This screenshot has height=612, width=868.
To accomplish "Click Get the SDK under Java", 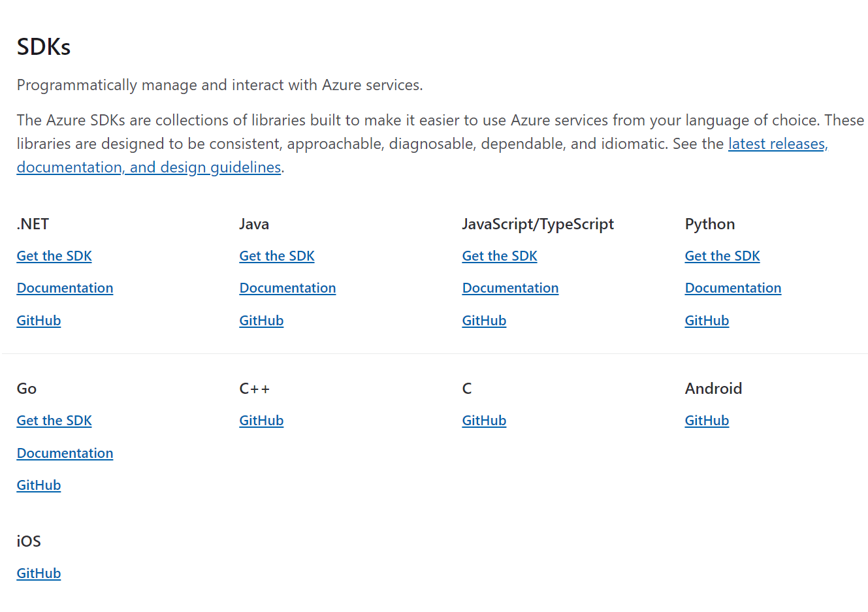I will [x=277, y=256].
